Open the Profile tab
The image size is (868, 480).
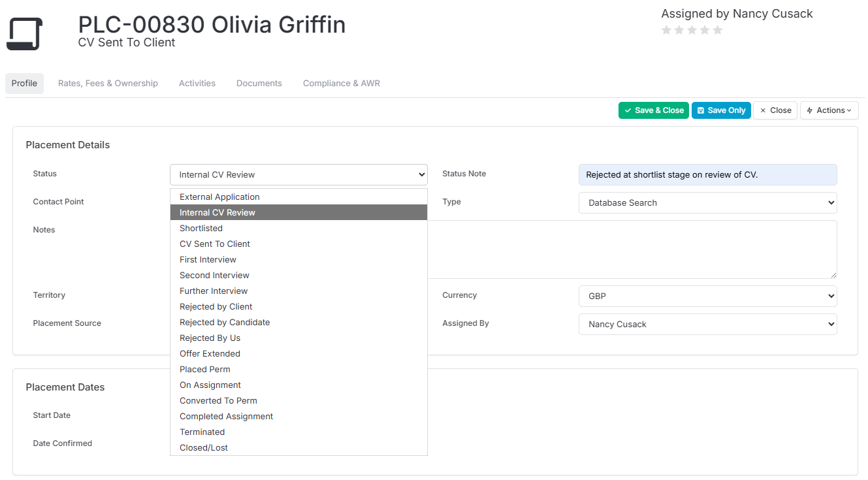click(x=24, y=84)
